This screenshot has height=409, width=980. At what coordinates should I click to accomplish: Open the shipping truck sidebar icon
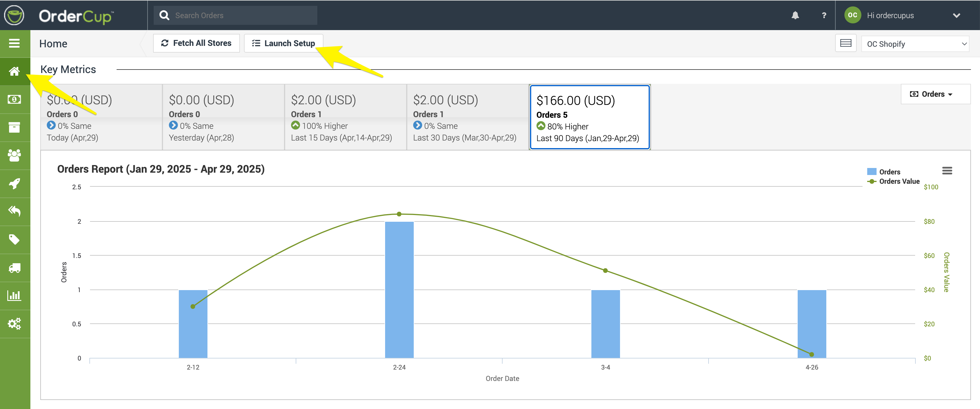click(x=14, y=268)
